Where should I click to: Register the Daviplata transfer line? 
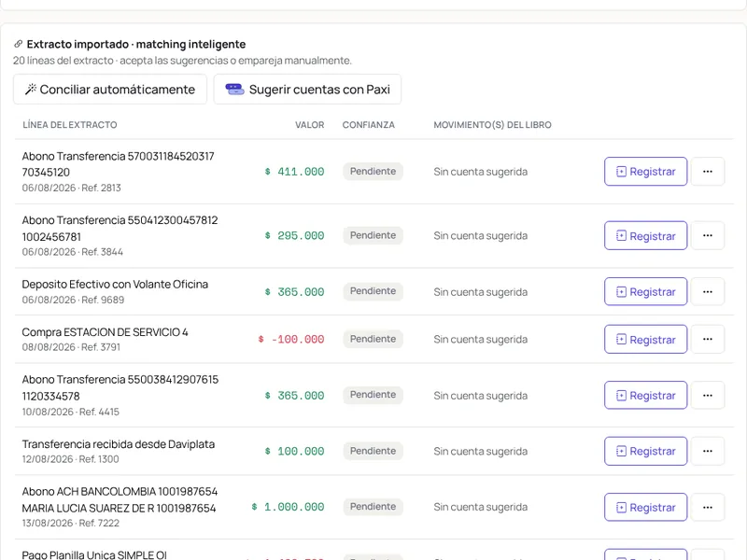(645, 451)
